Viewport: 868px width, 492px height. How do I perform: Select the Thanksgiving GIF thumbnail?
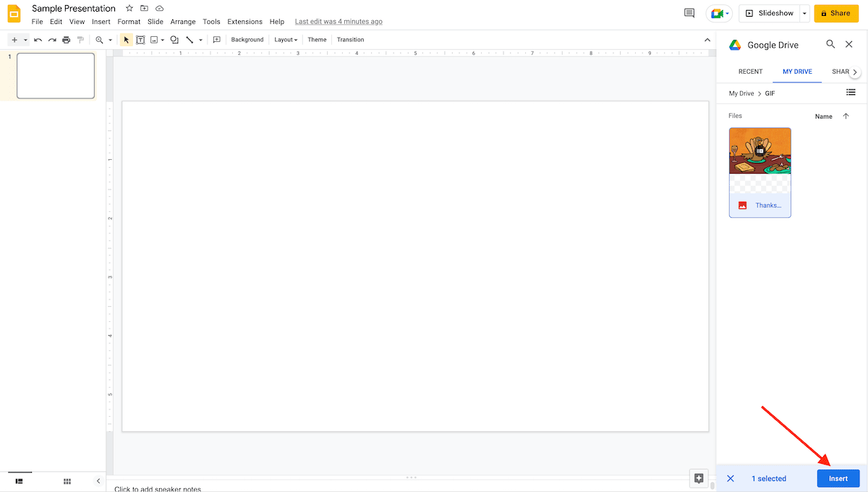pos(759,150)
